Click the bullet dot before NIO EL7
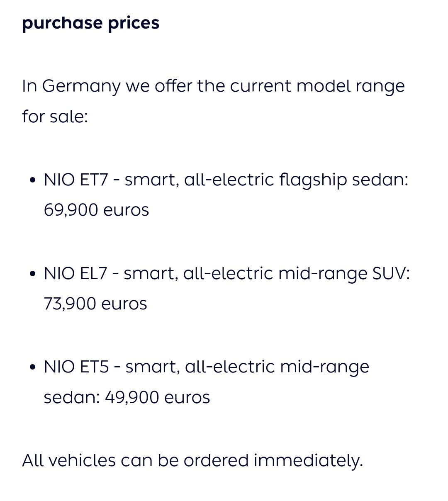448x501 pixels. [x=33, y=275]
